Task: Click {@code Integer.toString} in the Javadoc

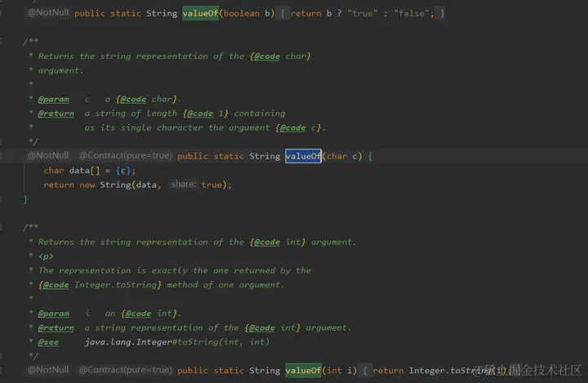Action: 100,285
